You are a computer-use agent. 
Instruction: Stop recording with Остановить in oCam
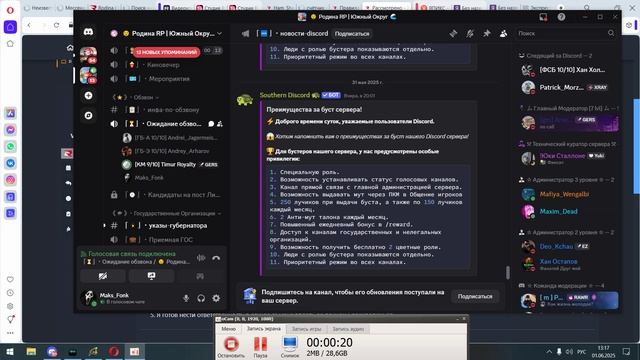tap(231, 347)
